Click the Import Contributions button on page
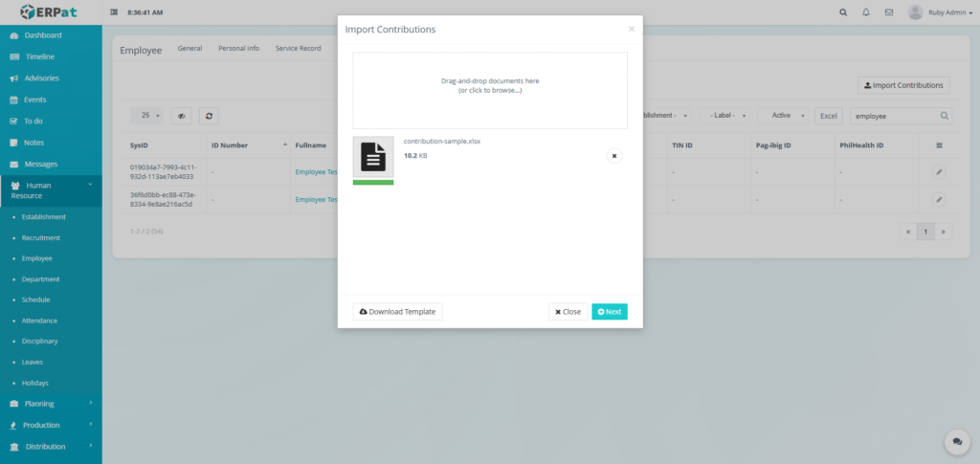980x464 pixels. pos(903,85)
